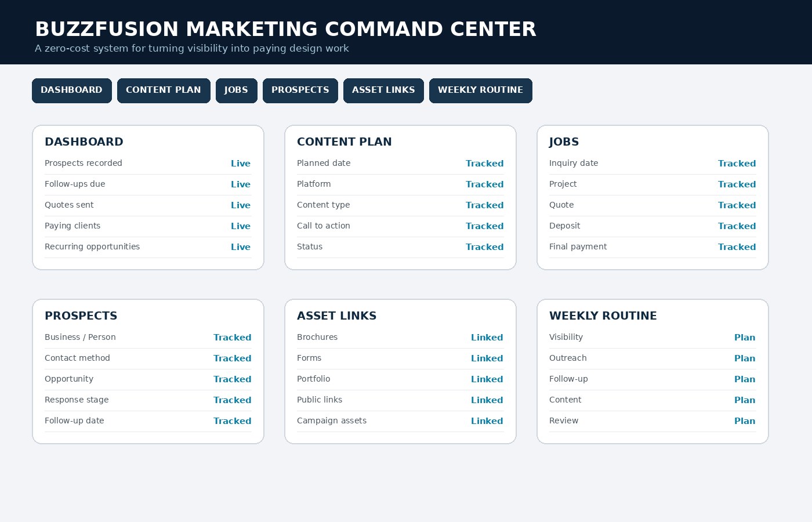This screenshot has width=812, height=522.
Task: Click Tracked beside Contact method
Action: point(233,358)
